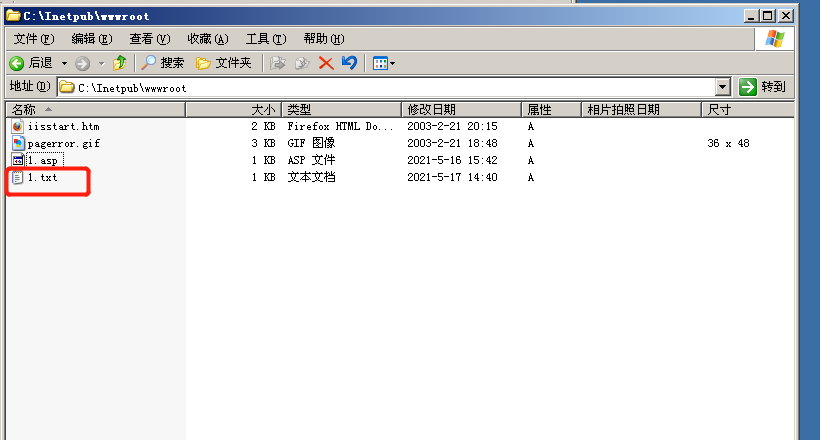The image size is (820, 440).
Task: Click the date 2021-5-16 15:42
Action: (x=452, y=160)
